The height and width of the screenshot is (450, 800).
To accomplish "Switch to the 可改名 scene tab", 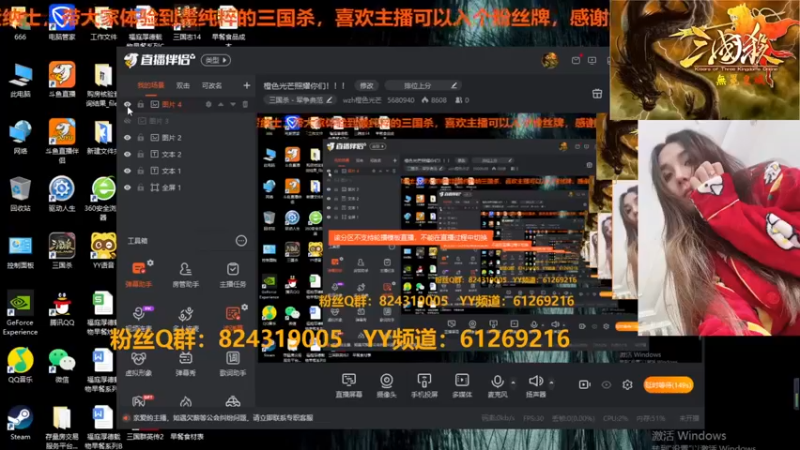I will (212, 86).
